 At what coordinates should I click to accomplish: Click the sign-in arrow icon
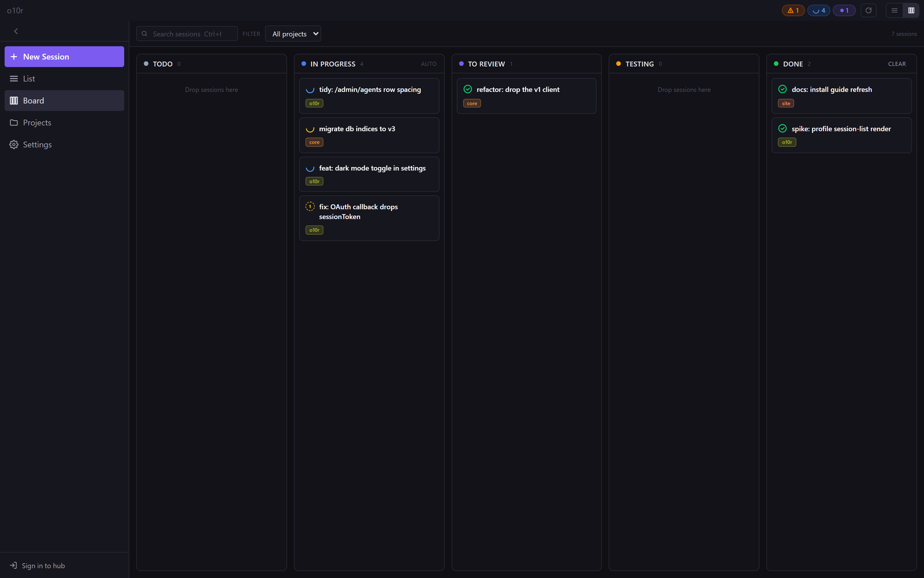click(13, 565)
